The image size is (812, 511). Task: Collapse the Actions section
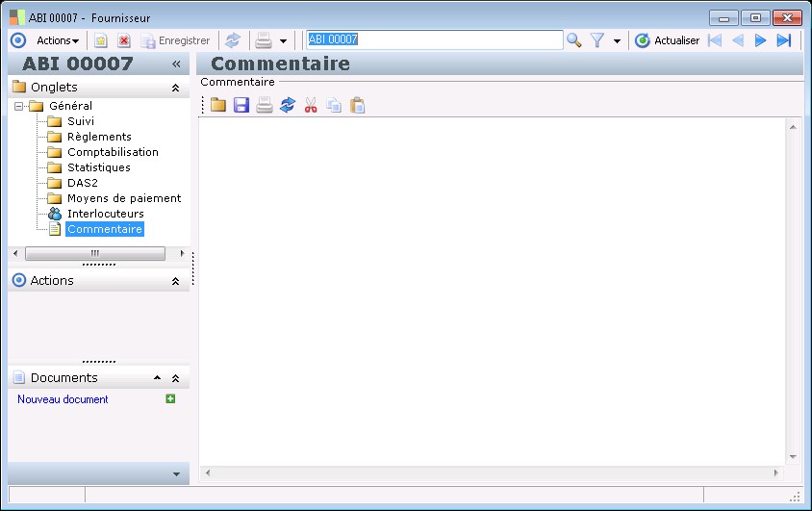tap(175, 281)
